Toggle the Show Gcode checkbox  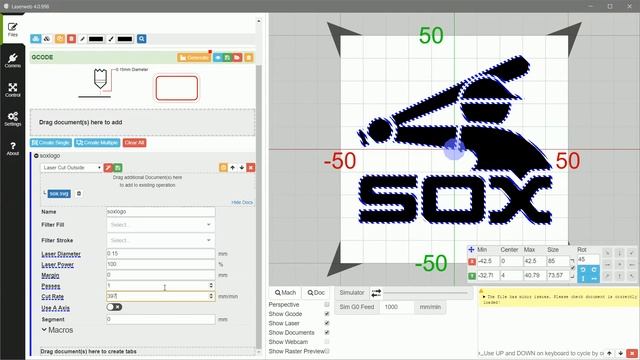(x=327, y=314)
